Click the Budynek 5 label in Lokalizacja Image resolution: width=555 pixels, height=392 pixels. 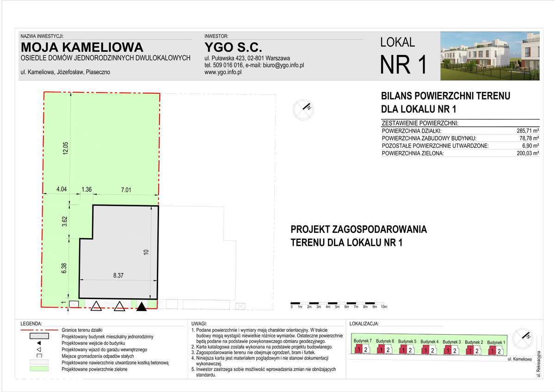click(407, 341)
